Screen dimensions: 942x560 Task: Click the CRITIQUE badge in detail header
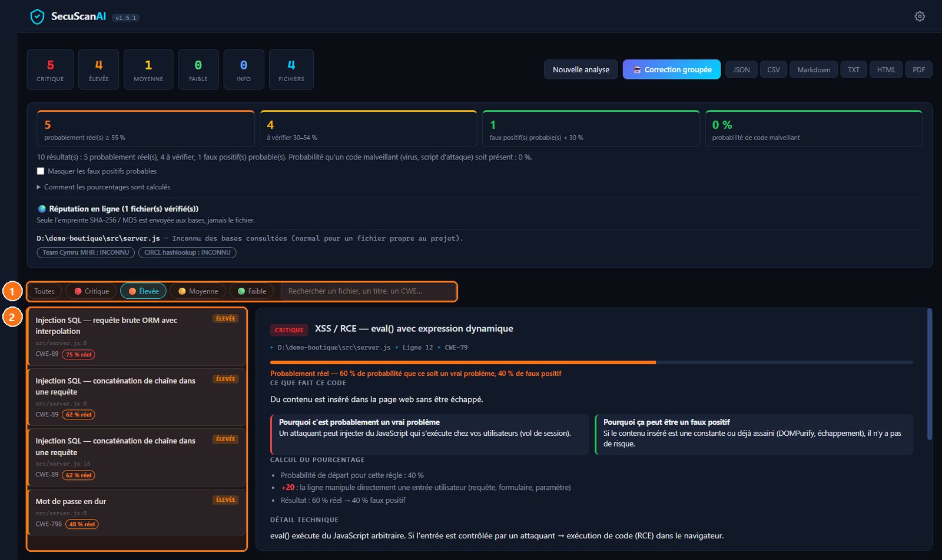(x=289, y=330)
